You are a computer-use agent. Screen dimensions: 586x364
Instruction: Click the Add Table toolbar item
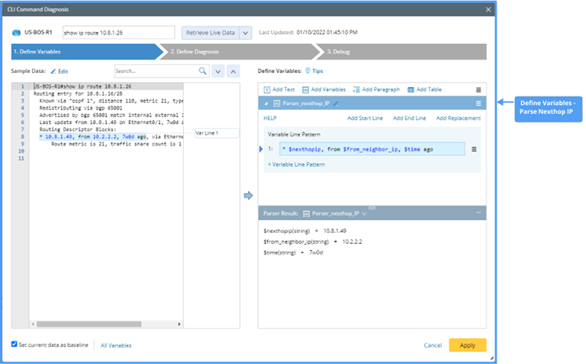coord(425,90)
